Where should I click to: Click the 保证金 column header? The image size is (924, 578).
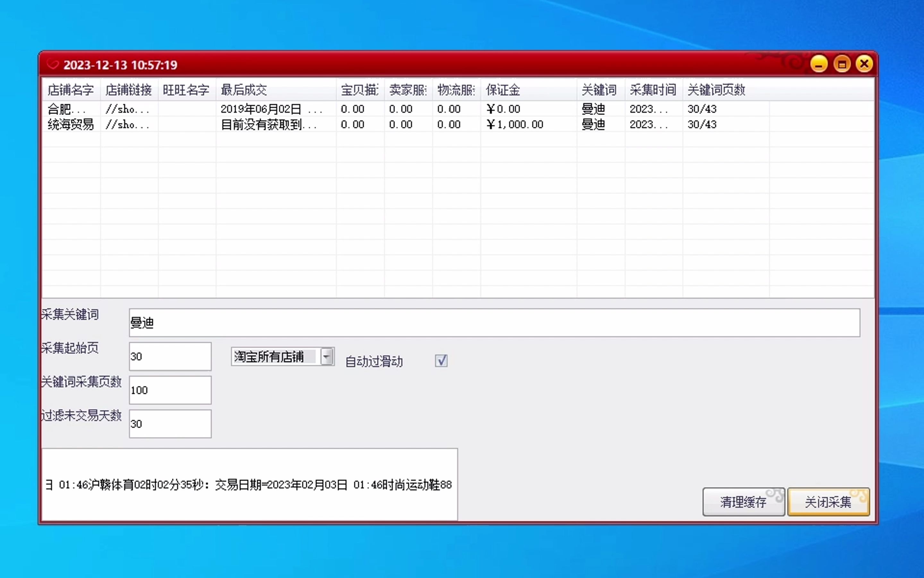point(528,90)
